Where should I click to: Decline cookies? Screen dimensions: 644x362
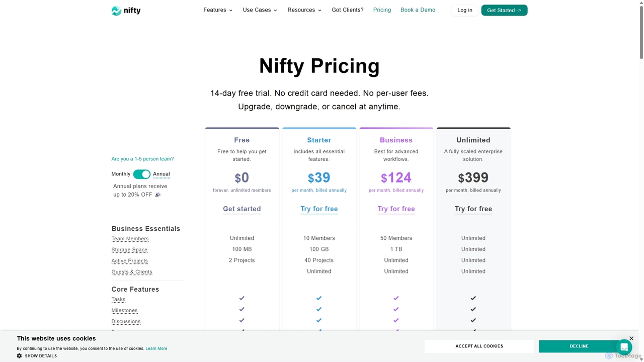click(x=579, y=346)
